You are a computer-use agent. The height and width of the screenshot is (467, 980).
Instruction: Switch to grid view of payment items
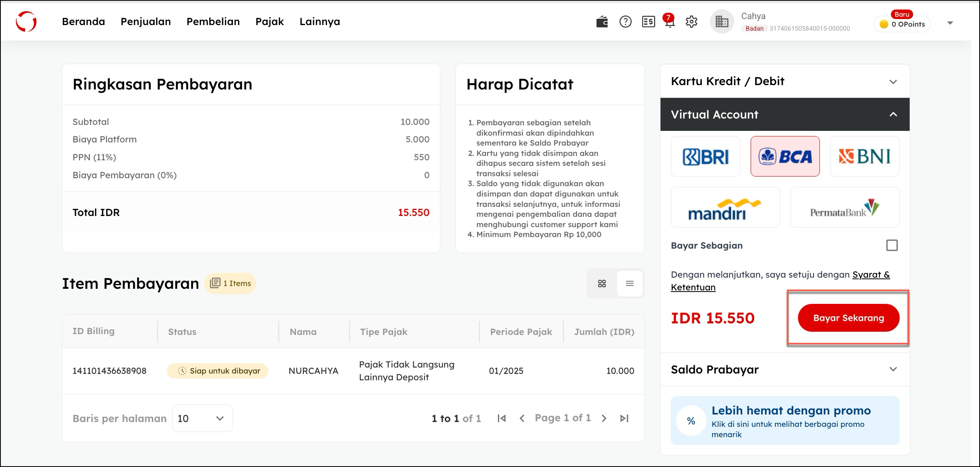coord(602,284)
